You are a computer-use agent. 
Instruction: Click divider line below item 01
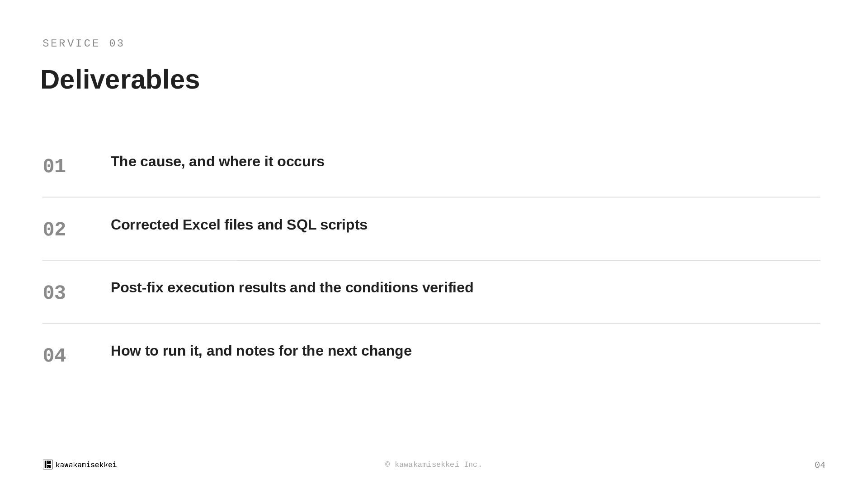click(431, 197)
